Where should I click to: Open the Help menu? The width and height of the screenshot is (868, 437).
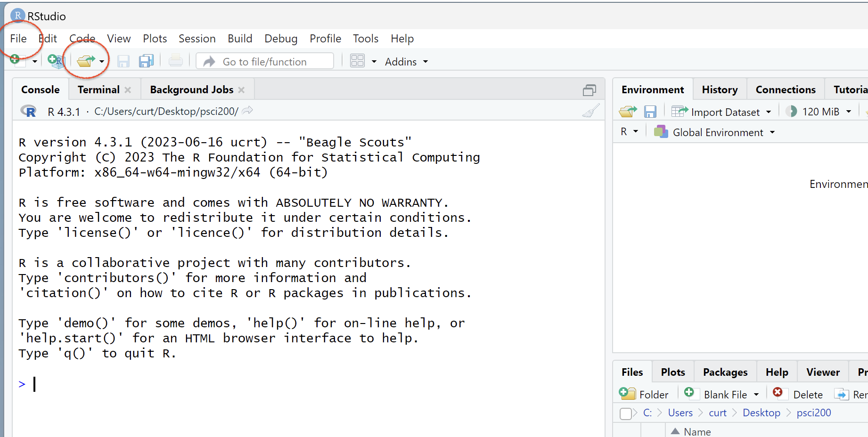402,39
